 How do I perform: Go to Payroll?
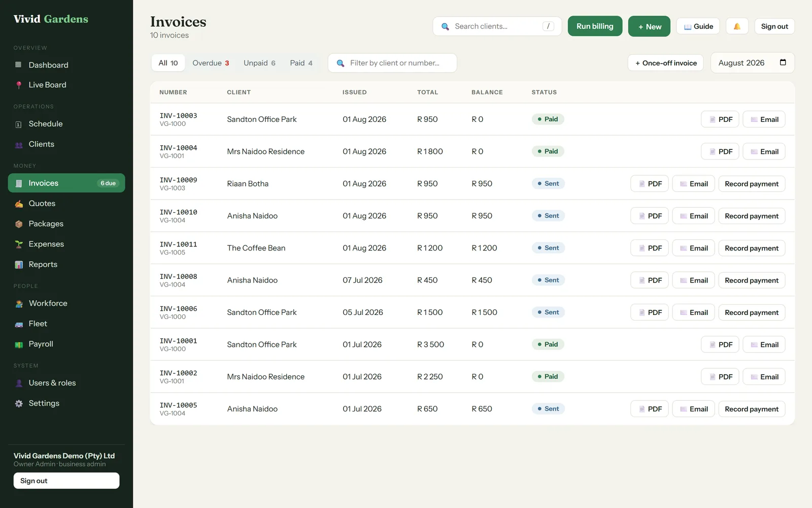coord(66,344)
